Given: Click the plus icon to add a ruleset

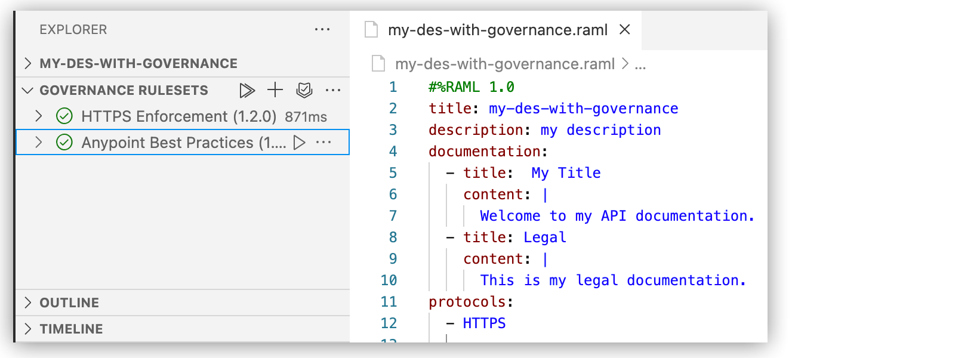Looking at the screenshot, I should [275, 90].
